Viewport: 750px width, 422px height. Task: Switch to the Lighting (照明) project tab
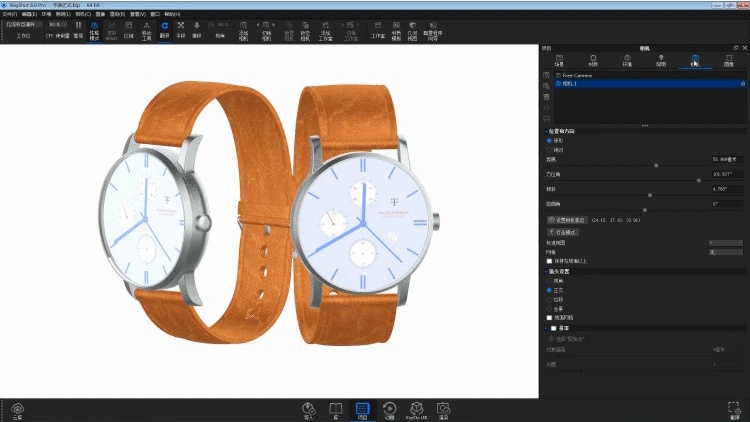pos(661,61)
